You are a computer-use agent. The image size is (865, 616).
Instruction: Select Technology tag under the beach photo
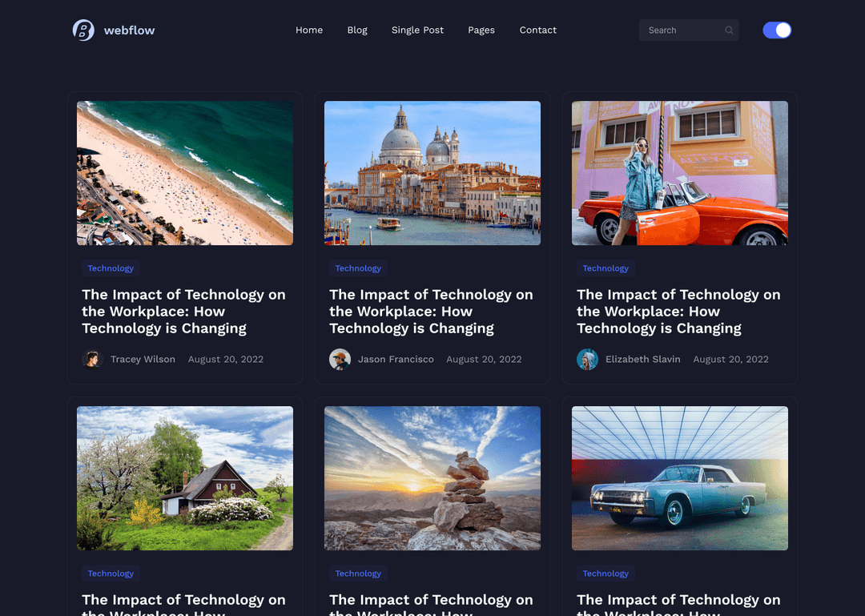(x=111, y=269)
